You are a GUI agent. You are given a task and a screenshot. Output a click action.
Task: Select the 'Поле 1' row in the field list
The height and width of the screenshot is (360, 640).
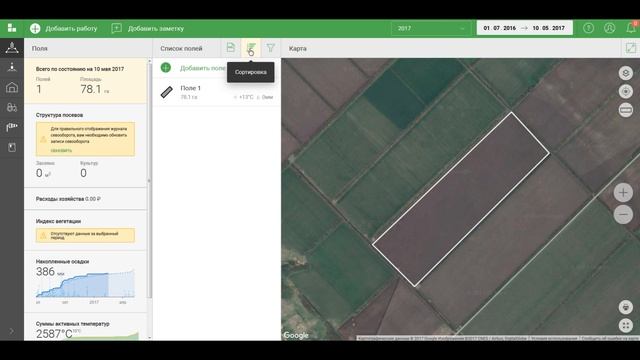click(x=217, y=92)
